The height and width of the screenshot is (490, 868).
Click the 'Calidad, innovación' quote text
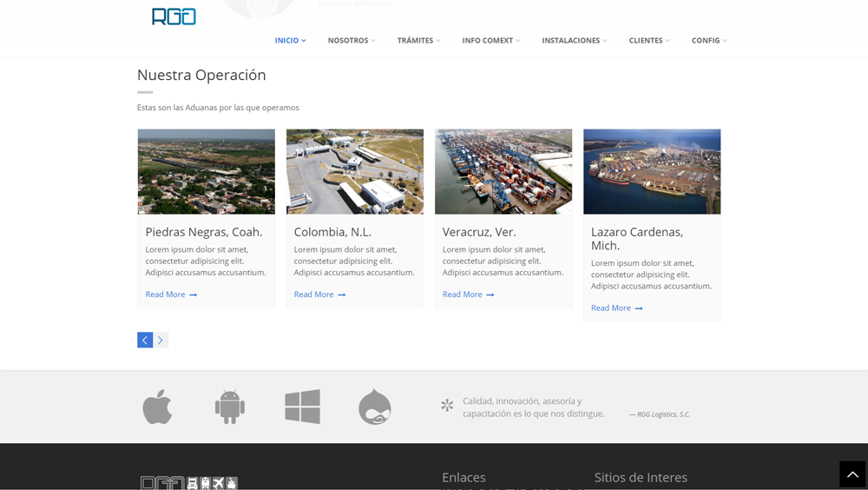[534, 407]
